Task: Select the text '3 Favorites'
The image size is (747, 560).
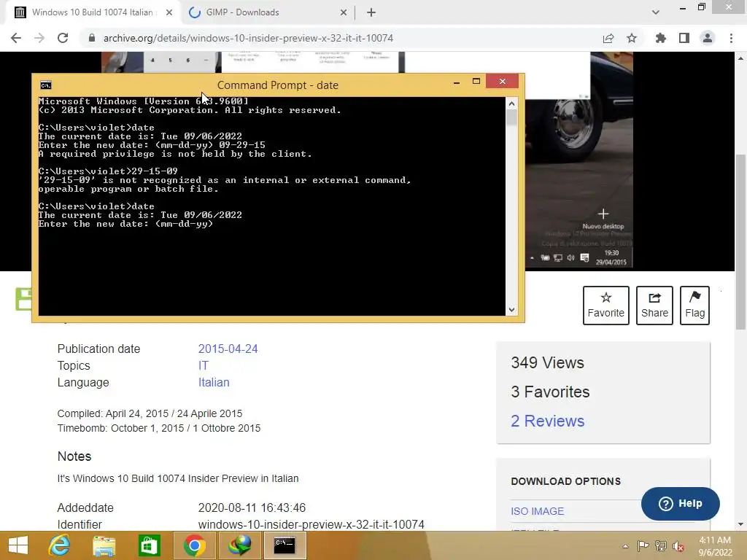Action: click(x=550, y=392)
